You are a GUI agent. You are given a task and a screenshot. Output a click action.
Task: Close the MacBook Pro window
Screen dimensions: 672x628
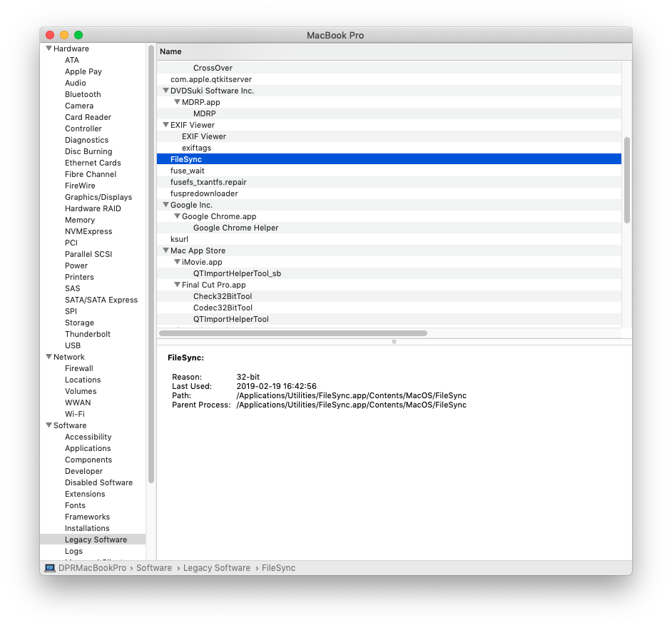point(50,35)
